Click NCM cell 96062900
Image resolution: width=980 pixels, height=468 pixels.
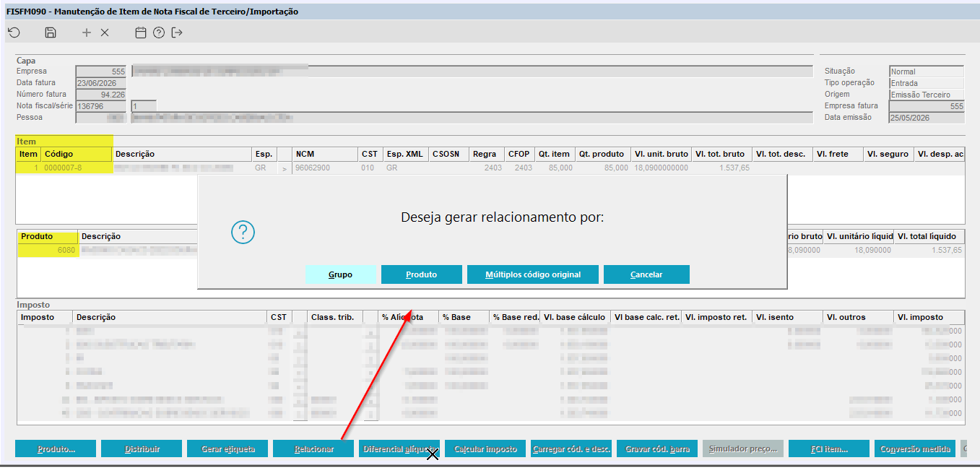click(325, 168)
